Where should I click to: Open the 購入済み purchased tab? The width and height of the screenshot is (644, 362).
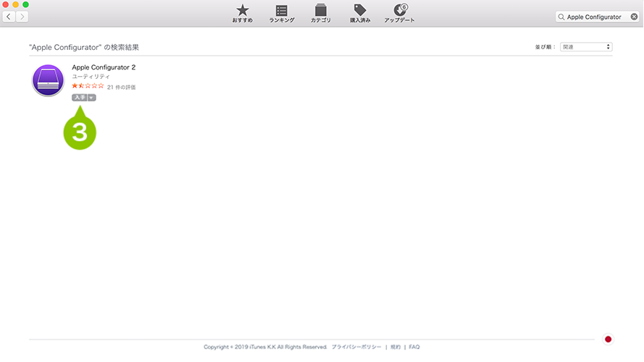(x=360, y=13)
